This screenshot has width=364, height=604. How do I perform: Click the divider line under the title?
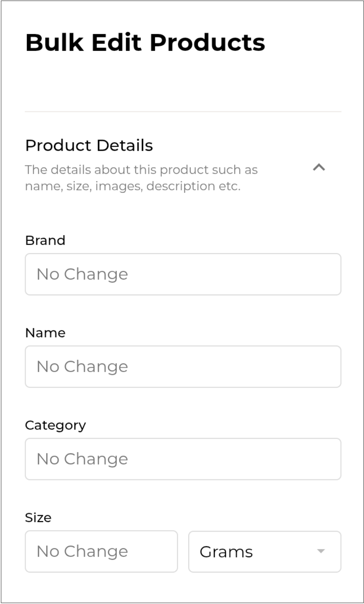[183, 112]
